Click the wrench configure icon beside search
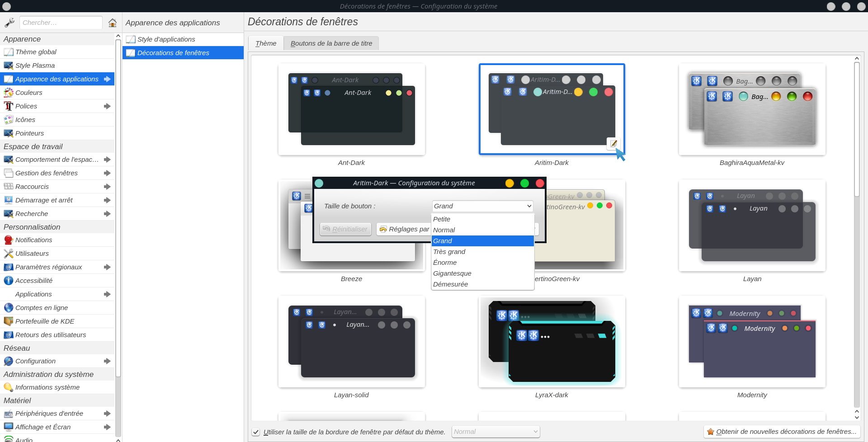The image size is (868, 442). (x=9, y=23)
